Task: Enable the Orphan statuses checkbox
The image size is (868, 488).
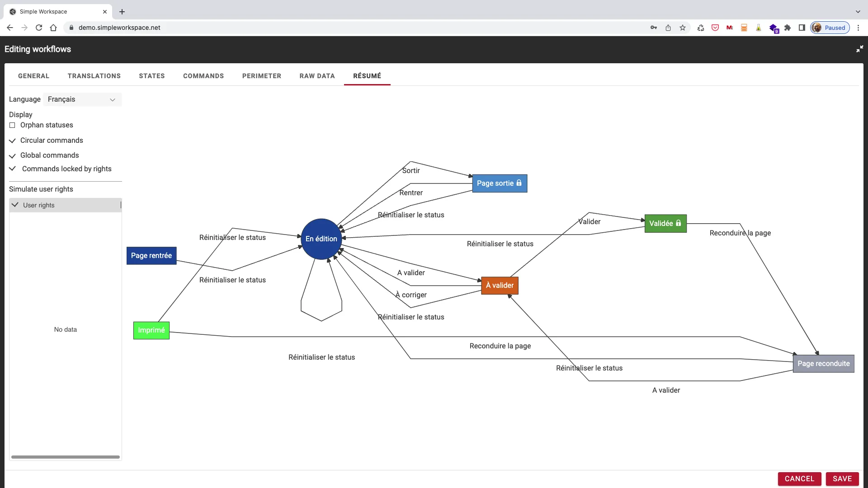Action: pos(12,125)
